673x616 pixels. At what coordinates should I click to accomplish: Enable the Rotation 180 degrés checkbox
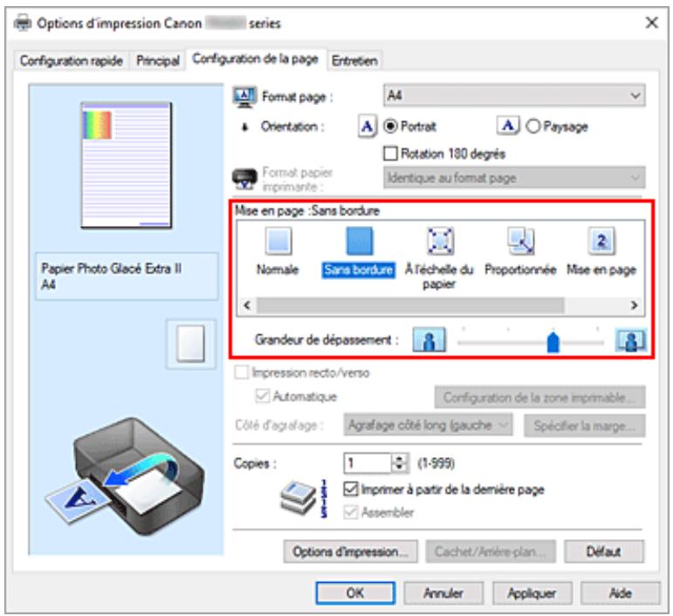coord(390,154)
